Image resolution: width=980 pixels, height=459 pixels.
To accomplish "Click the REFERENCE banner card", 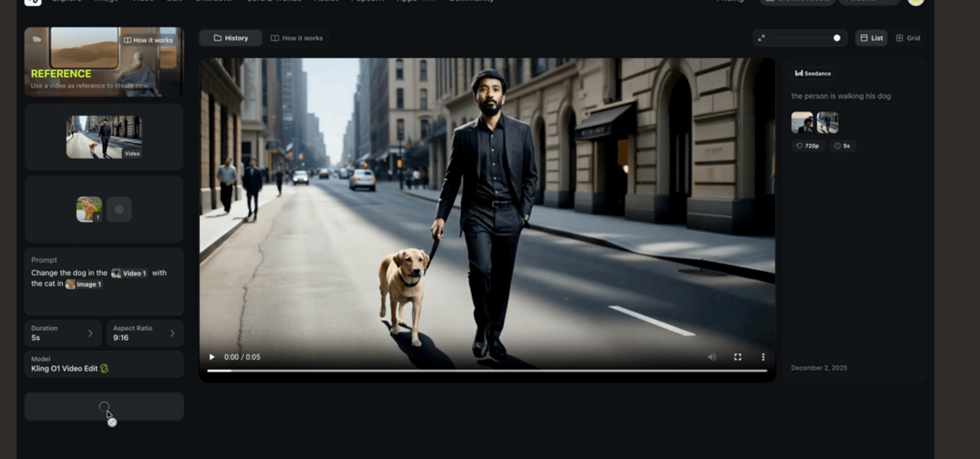I will click(104, 62).
